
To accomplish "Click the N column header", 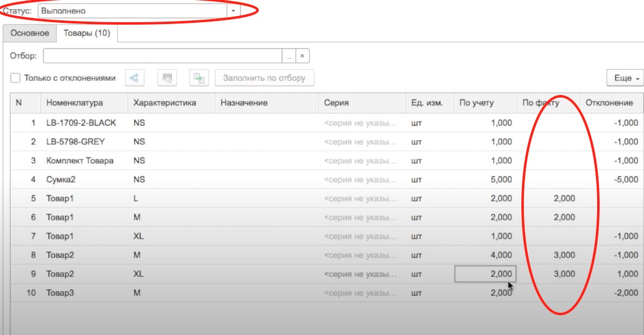I will click(x=25, y=103).
